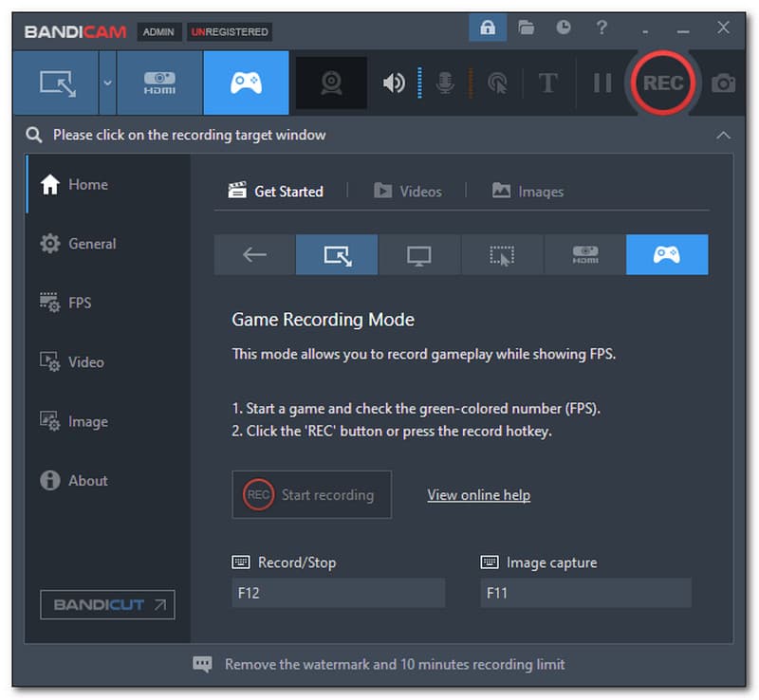
Task: Toggle the webcam overlay
Action: (x=330, y=83)
